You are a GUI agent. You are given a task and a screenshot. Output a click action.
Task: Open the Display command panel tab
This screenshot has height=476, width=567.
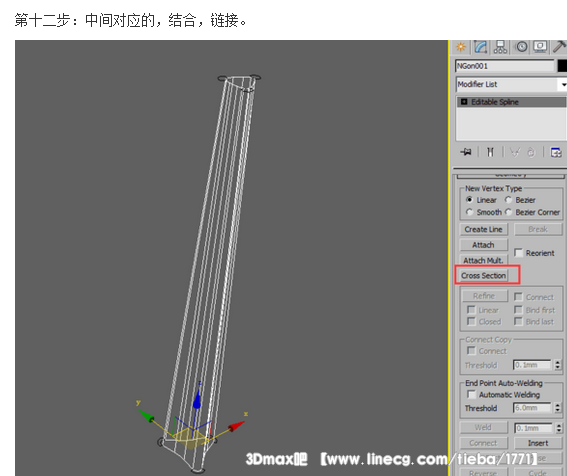pos(540,47)
